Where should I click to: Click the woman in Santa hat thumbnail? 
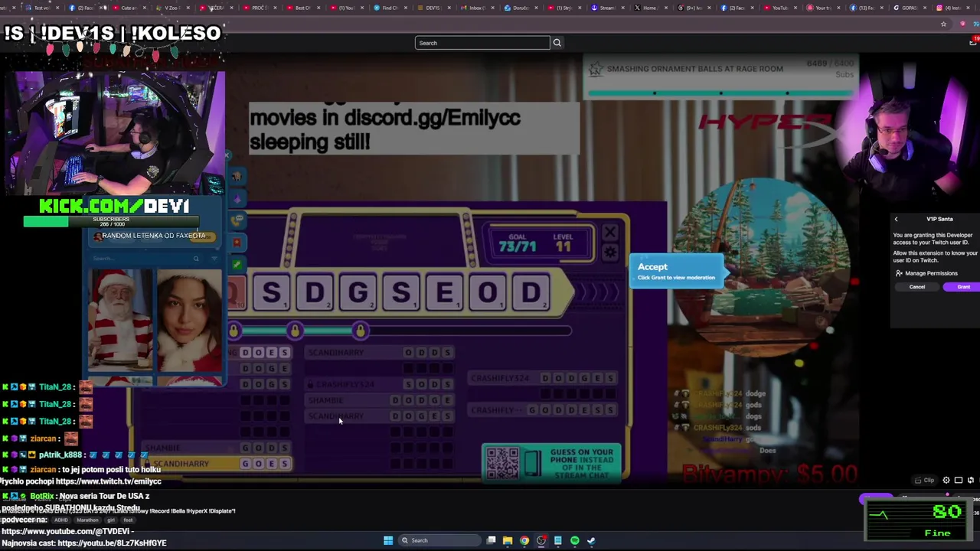(189, 320)
